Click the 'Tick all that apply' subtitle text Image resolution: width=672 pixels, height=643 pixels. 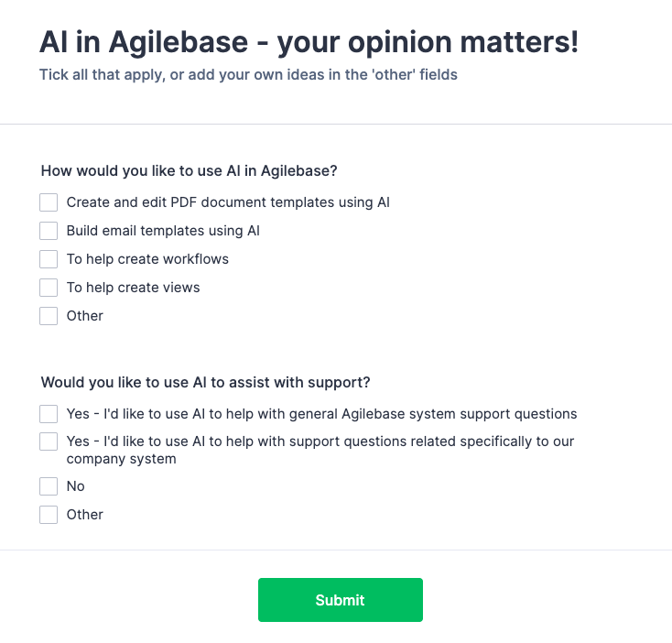point(248,75)
